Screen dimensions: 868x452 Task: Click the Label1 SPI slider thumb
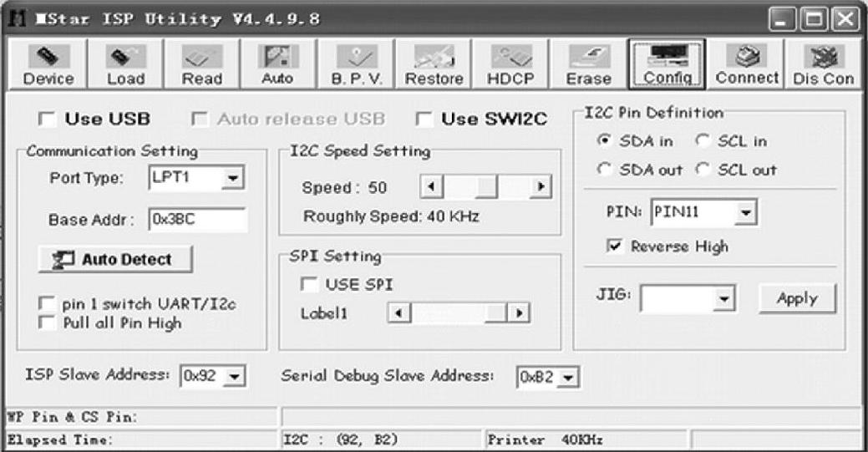click(x=496, y=313)
